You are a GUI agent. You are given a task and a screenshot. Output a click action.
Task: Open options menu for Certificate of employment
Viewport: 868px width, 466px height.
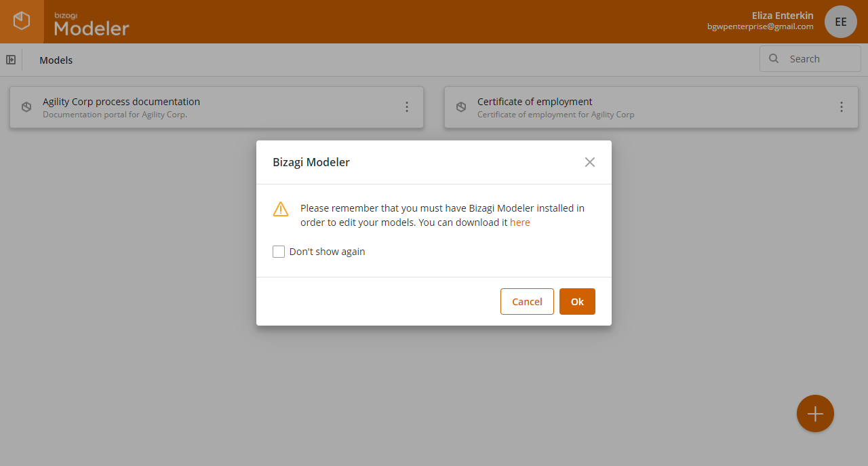(842, 107)
